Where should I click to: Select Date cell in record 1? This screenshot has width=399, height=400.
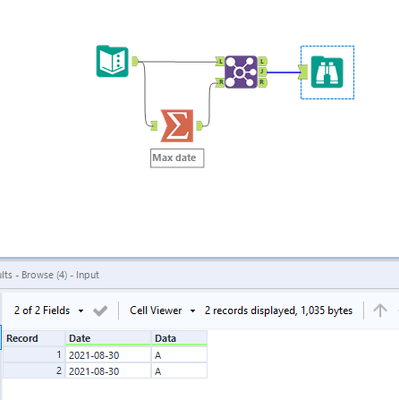click(108, 355)
